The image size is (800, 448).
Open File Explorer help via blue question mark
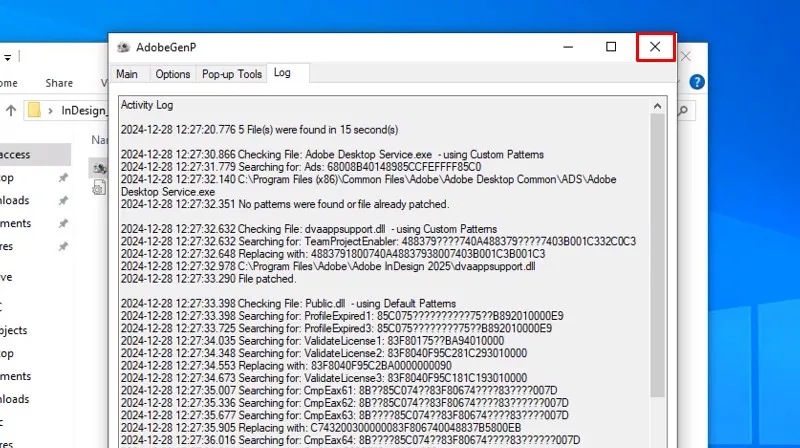coord(698,83)
